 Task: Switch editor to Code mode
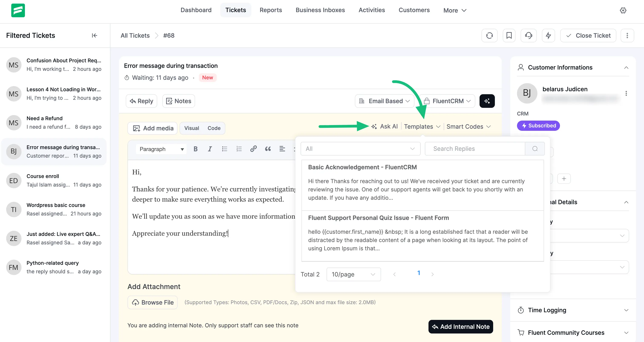[214, 128]
